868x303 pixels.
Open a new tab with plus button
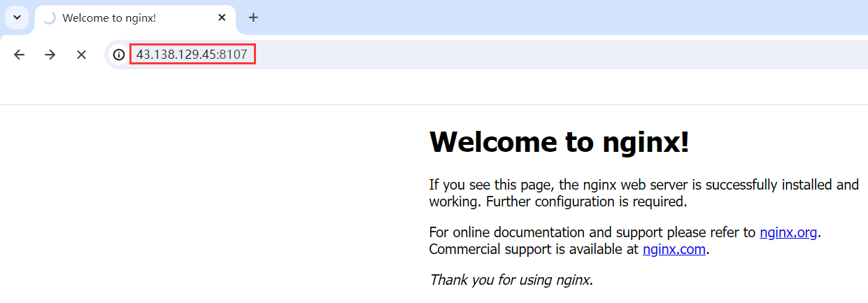(x=253, y=17)
